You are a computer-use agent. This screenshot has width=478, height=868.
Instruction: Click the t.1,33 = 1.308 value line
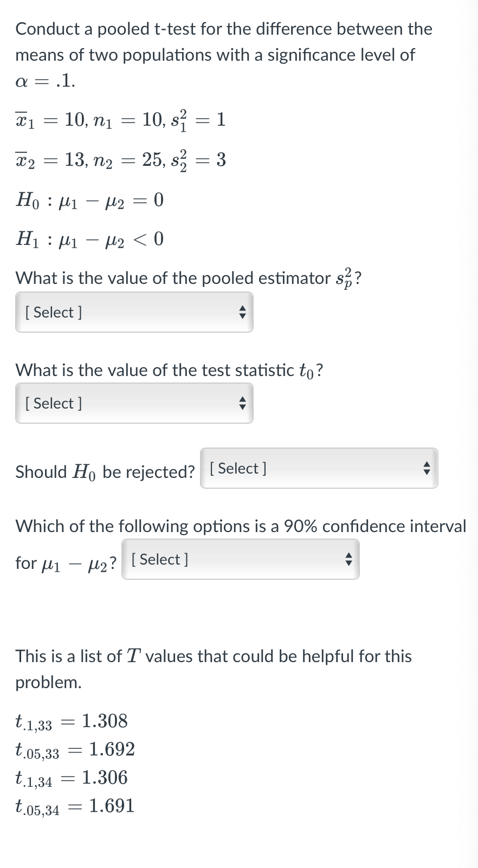71,721
